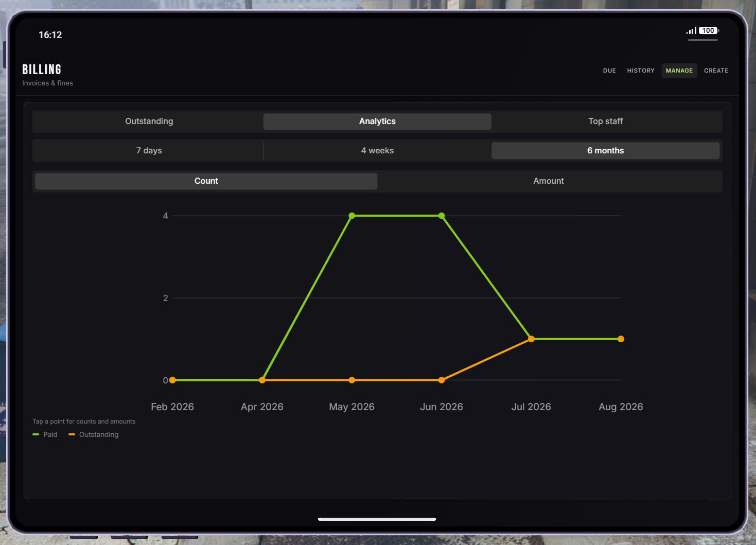Select the Analytics section
The width and height of the screenshot is (756, 545).
pyautogui.click(x=377, y=121)
